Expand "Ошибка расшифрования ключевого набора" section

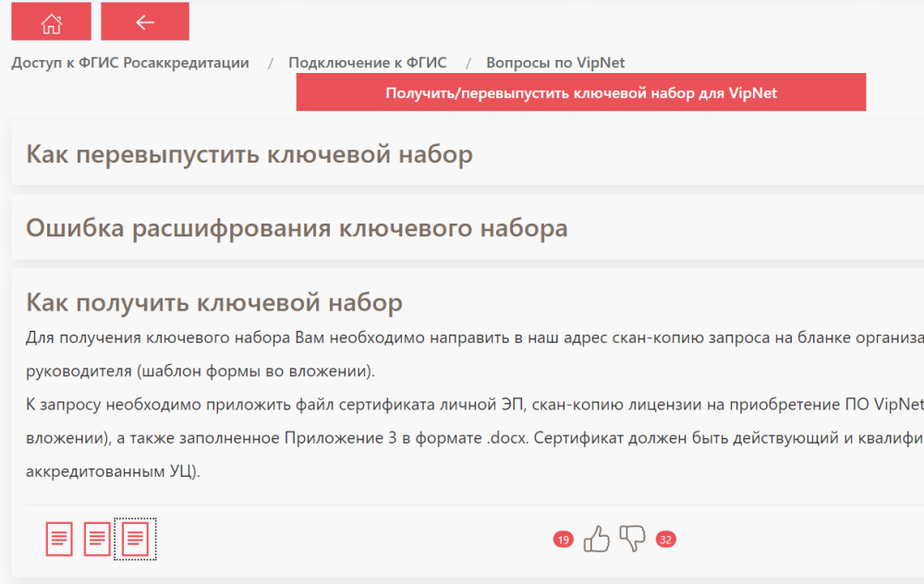(297, 228)
